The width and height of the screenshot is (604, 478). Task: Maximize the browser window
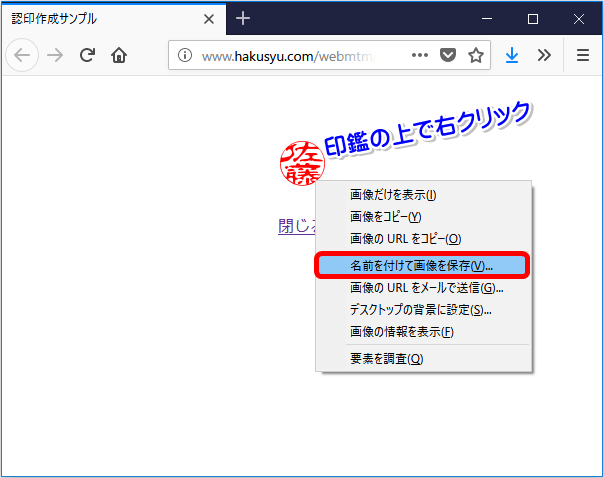pos(533,19)
